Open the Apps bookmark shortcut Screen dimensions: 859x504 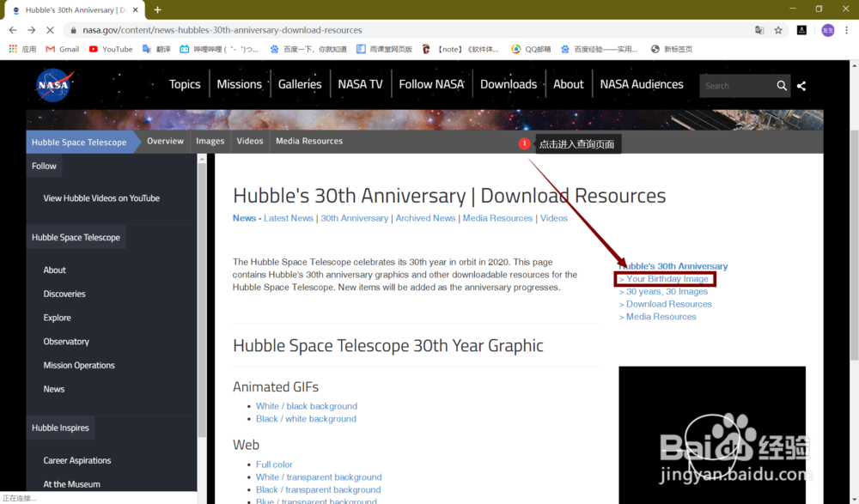[x=22, y=49]
